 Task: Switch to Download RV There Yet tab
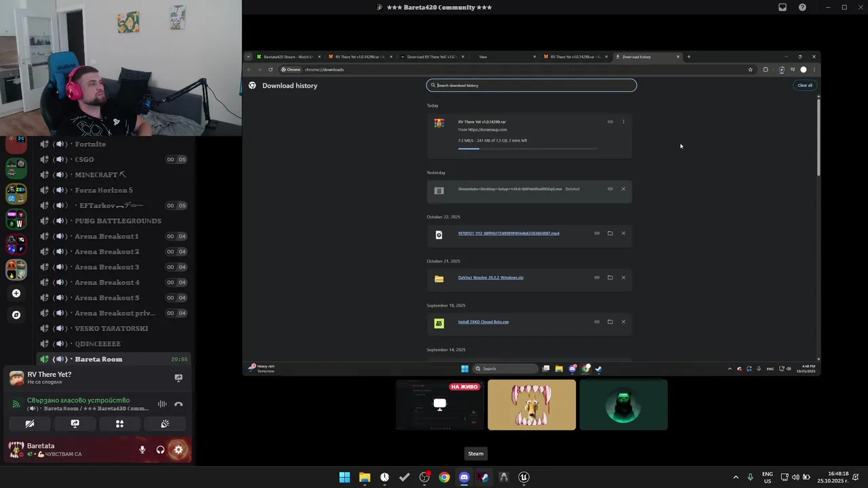tap(431, 57)
